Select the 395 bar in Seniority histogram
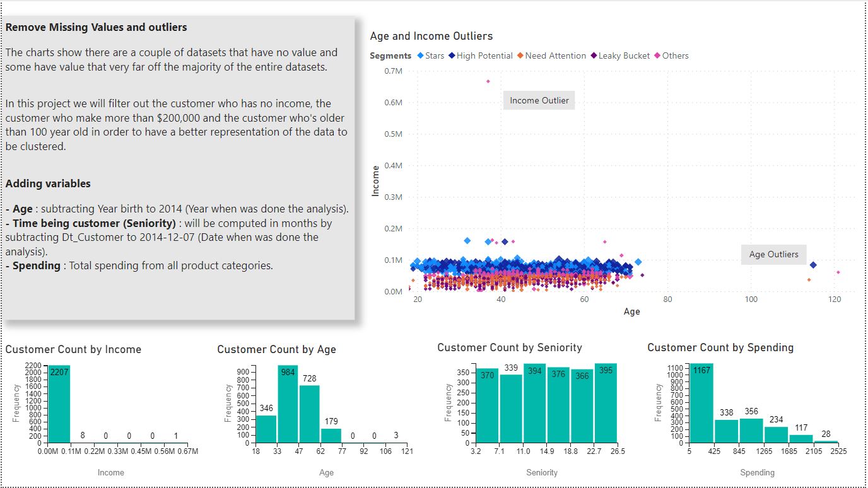 [605, 404]
